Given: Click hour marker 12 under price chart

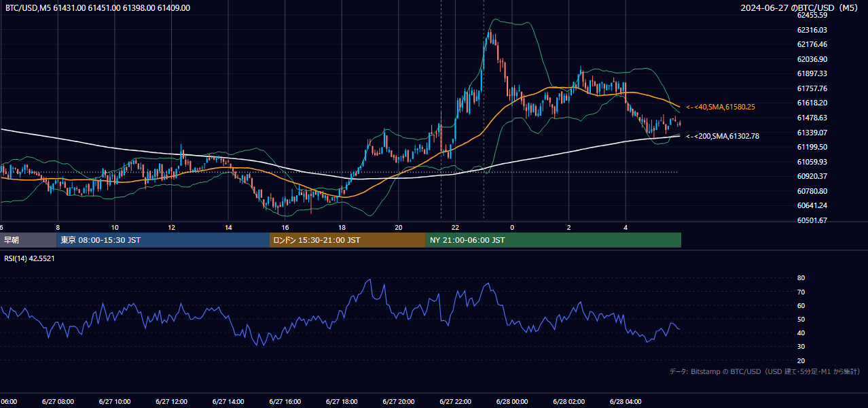Looking at the screenshot, I should (x=171, y=227).
